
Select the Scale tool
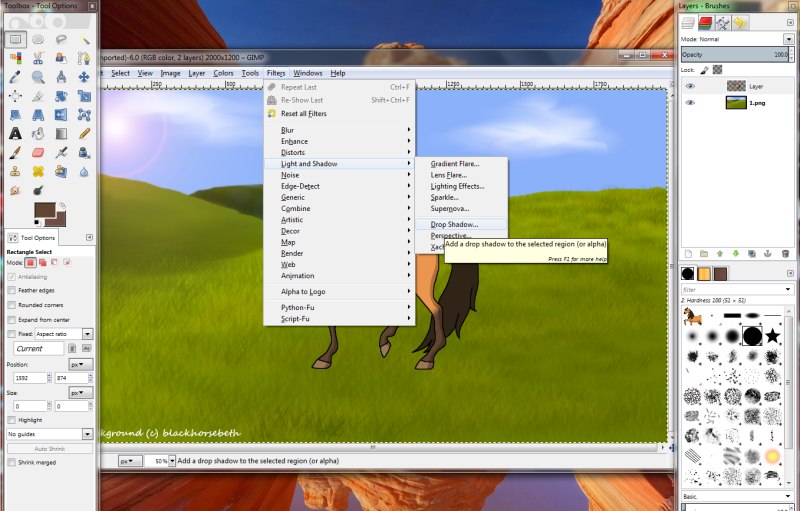(84, 96)
